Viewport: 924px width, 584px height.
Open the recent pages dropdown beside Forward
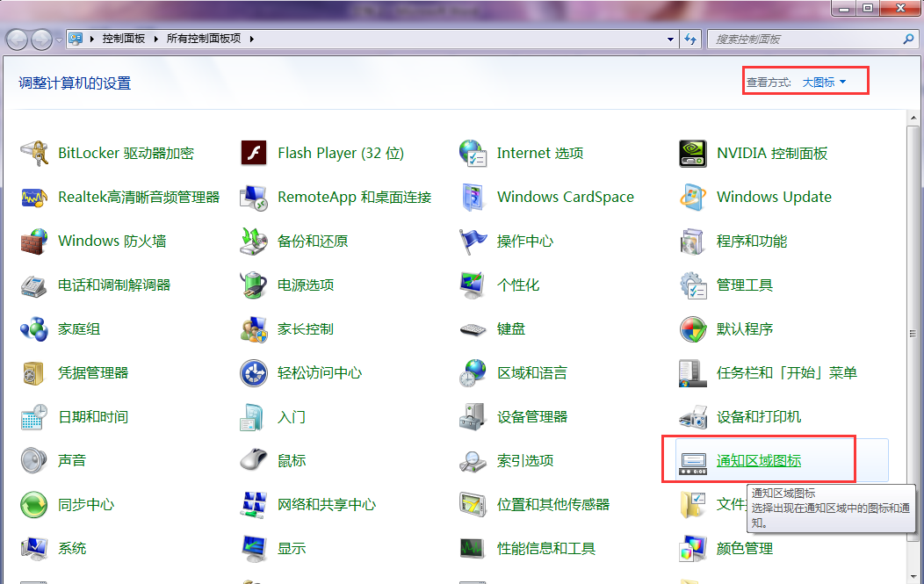click(x=59, y=40)
